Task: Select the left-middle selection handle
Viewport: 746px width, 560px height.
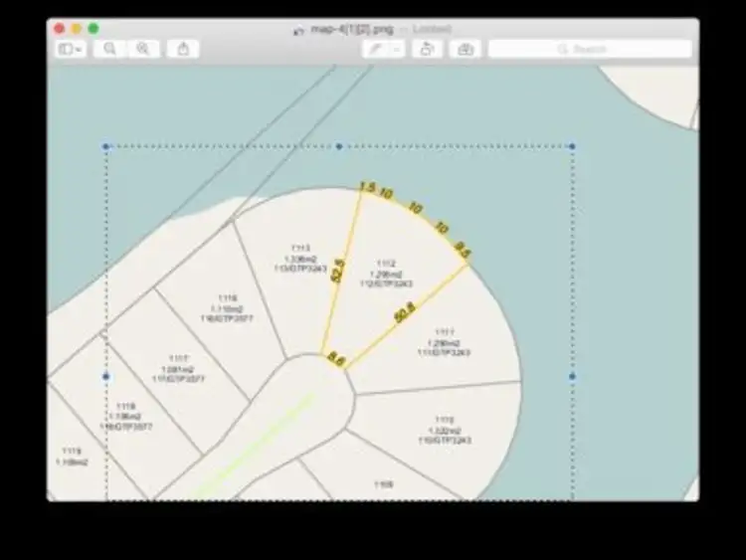Action: click(x=106, y=376)
